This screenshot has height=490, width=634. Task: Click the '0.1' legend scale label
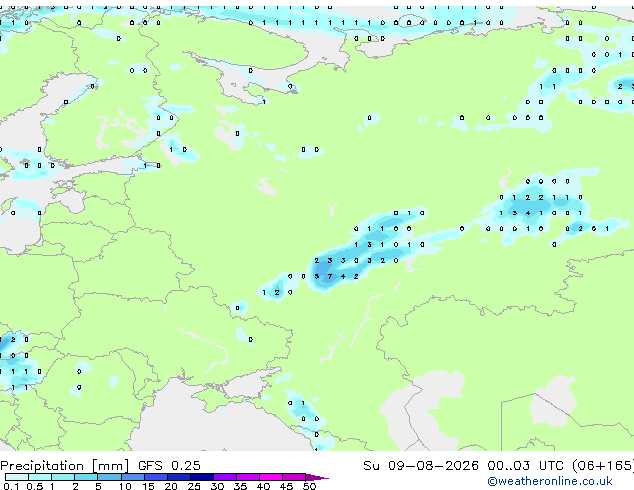pyautogui.click(x=11, y=486)
